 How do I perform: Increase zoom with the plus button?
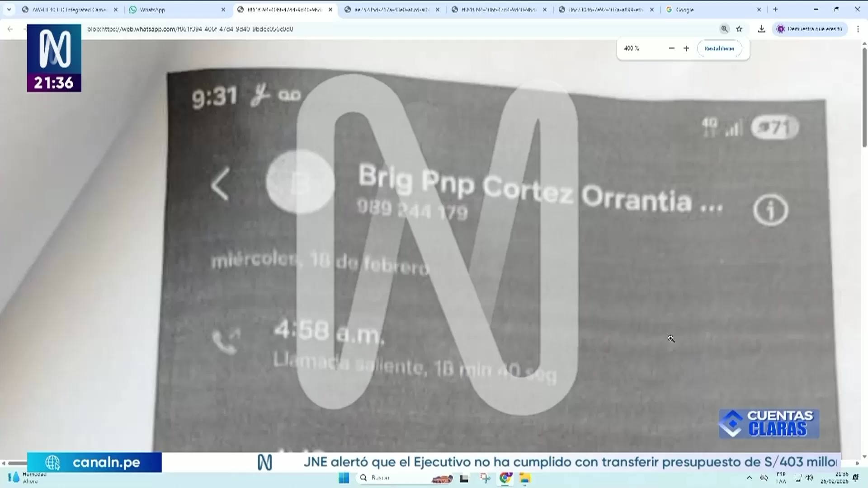686,48
